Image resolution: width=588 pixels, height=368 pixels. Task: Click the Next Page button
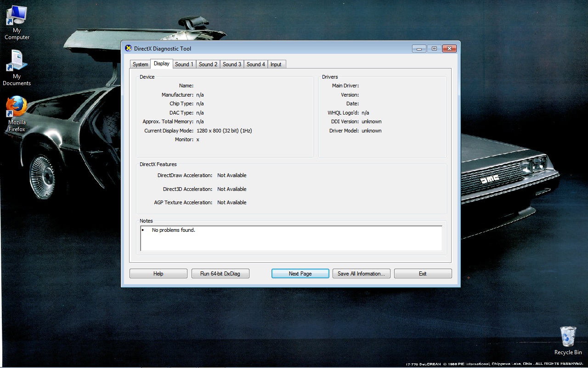click(x=300, y=274)
